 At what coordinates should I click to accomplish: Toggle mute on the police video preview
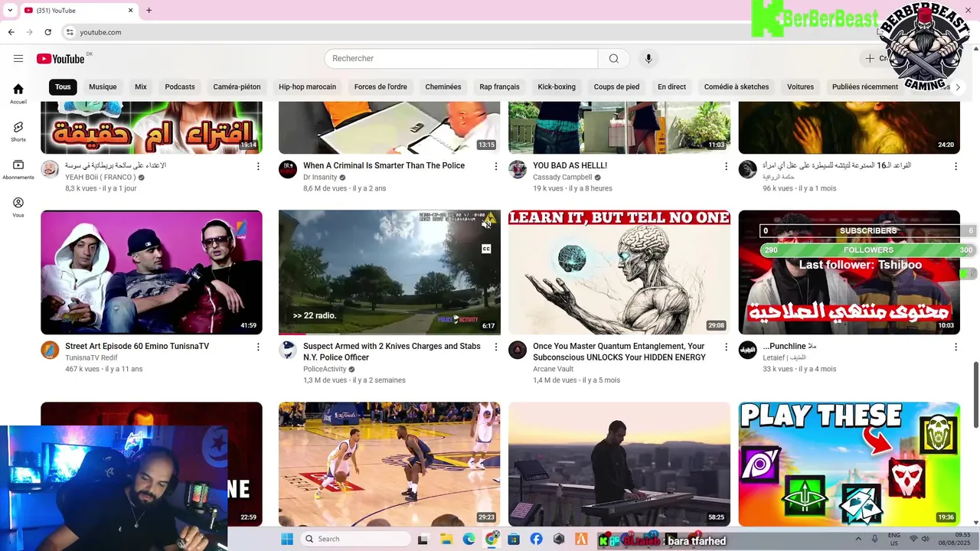coord(486,224)
